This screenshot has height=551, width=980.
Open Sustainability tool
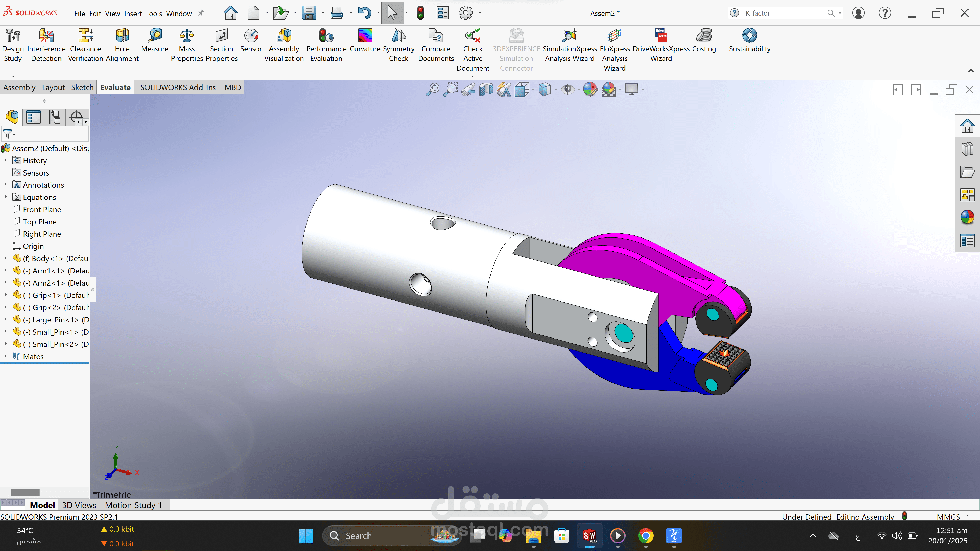coord(750,40)
